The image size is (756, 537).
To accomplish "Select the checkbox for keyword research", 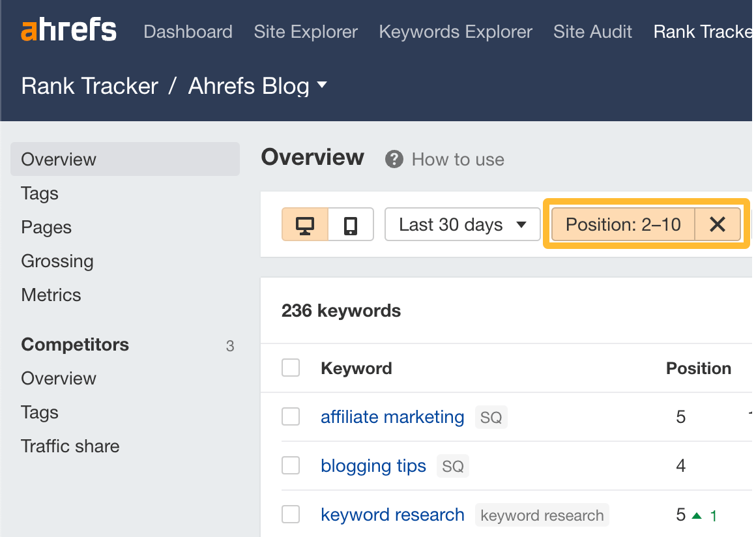I will [x=290, y=514].
